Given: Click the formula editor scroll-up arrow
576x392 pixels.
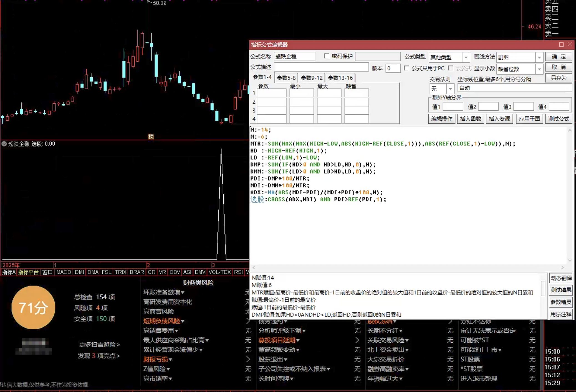Looking at the screenshot, I should pyautogui.click(x=570, y=130).
